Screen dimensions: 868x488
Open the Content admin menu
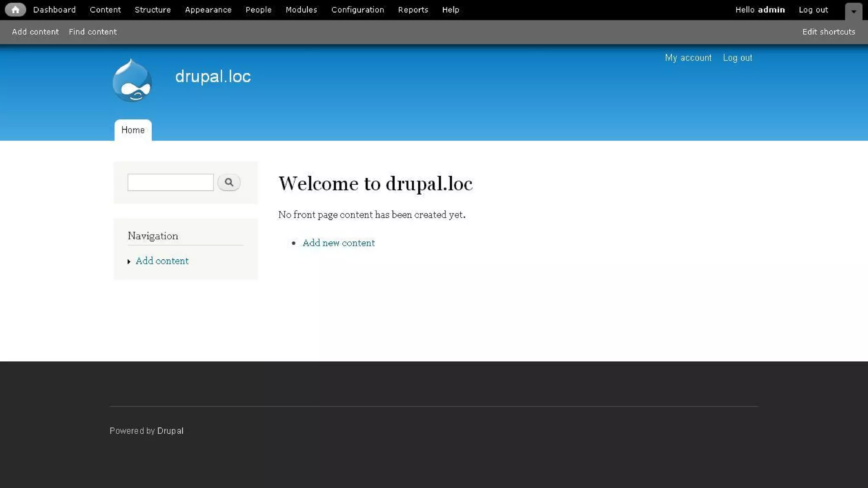[x=105, y=10]
